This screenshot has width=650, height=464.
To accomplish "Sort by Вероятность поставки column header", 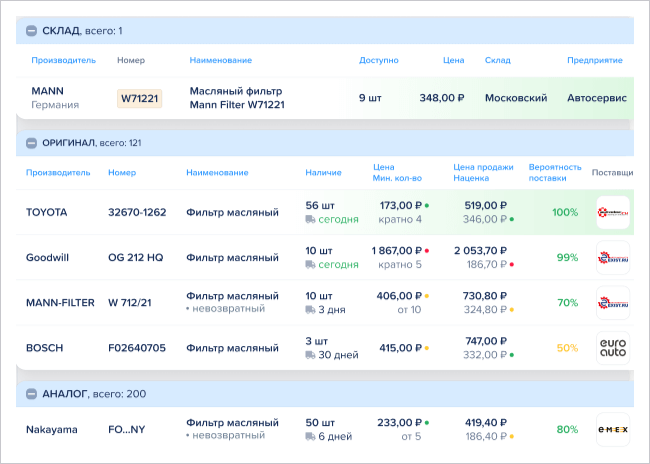I will [x=553, y=172].
